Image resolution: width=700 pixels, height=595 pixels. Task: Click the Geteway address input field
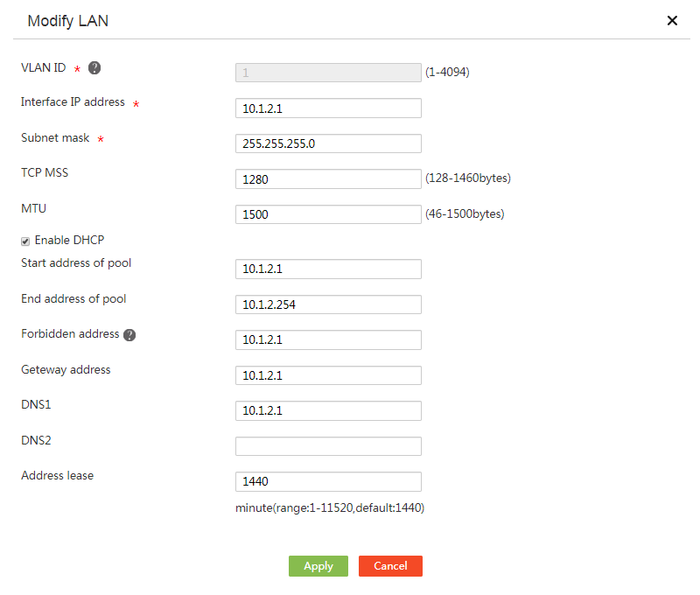(328, 375)
